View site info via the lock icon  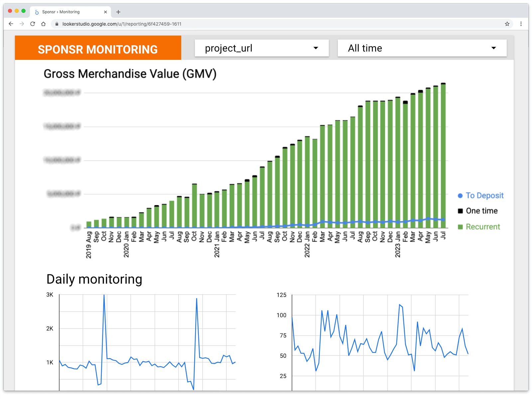click(57, 24)
